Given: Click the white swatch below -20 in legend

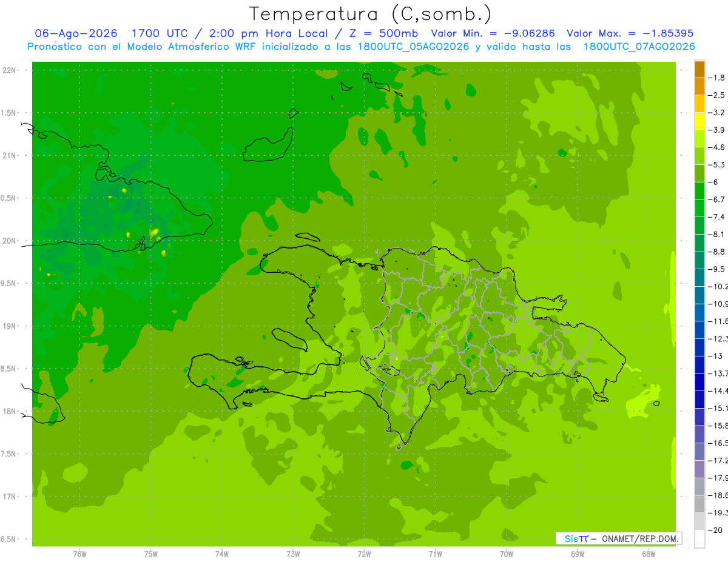Looking at the screenshot, I should pos(699,539).
